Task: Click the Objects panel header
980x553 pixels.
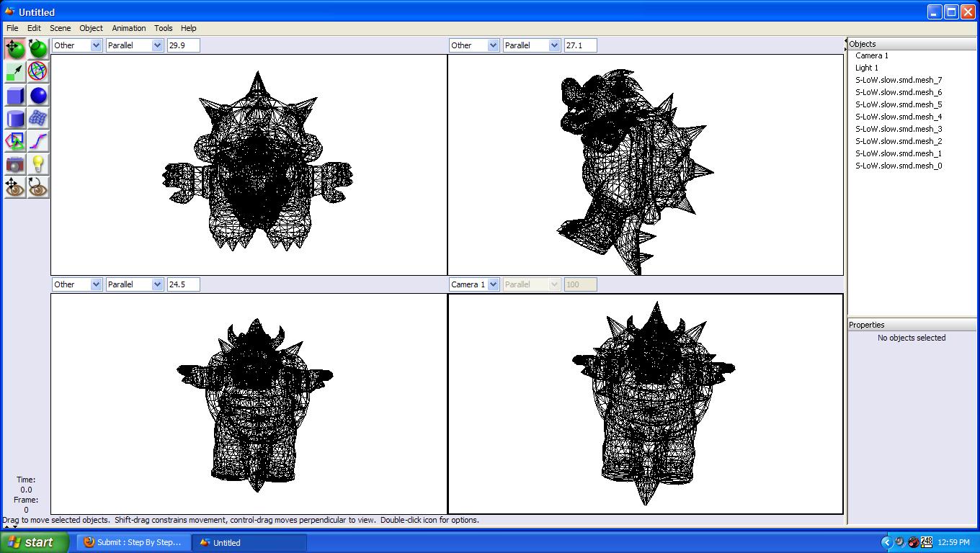Action: click(912, 44)
